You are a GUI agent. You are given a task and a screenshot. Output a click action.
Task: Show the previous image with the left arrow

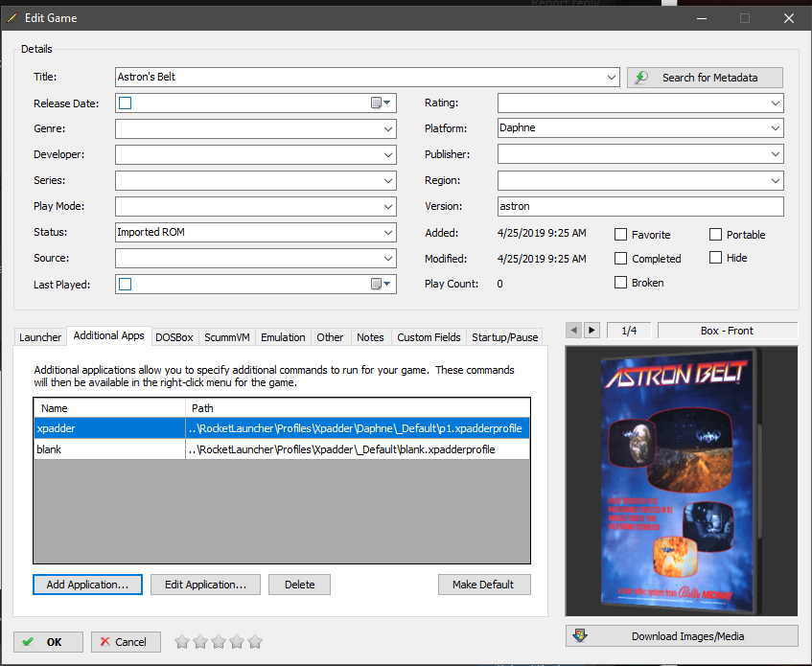click(x=574, y=331)
